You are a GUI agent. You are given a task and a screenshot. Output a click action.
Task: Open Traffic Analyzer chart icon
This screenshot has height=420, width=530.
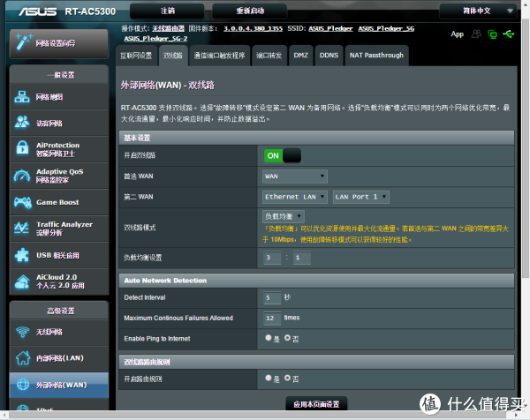(x=21, y=229)
